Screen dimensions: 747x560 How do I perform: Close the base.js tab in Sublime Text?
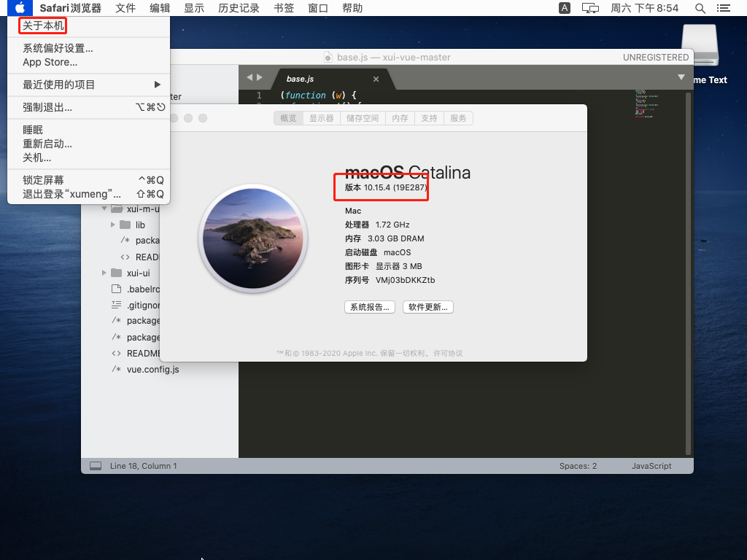click(376, 79)
